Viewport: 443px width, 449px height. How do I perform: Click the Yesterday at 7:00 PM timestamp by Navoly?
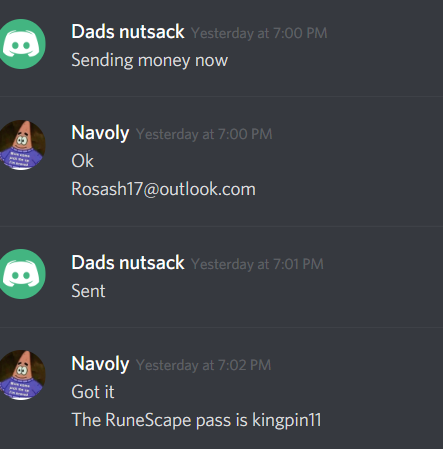[x=204, y=134]
